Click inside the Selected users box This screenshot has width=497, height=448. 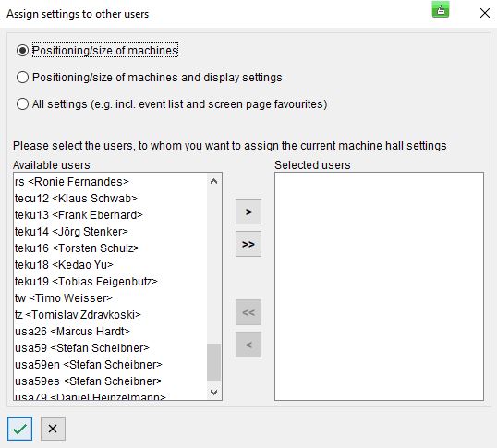(x=379, y=286)
